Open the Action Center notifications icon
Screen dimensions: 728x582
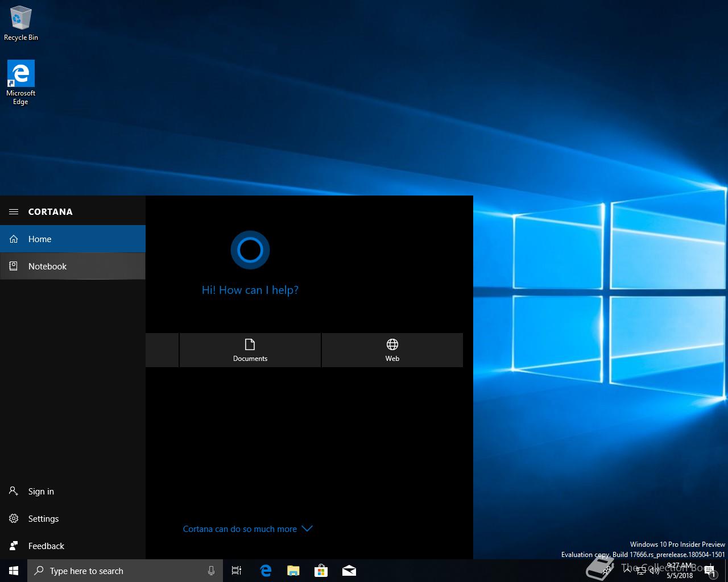(x=710, y=571)
